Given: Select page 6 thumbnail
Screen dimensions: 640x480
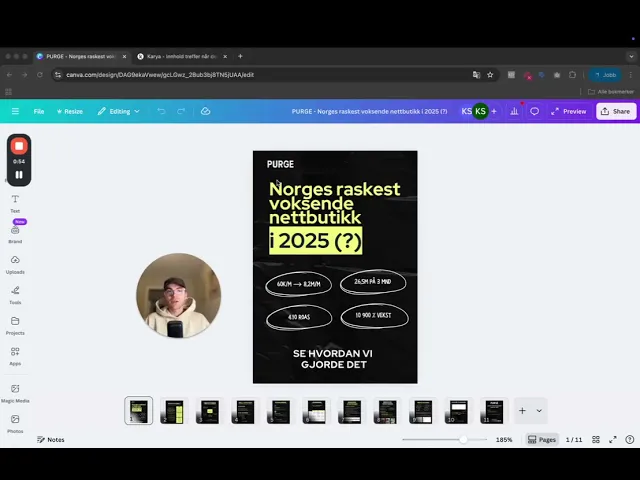Looking at the screenshot, I should (316, 411).
